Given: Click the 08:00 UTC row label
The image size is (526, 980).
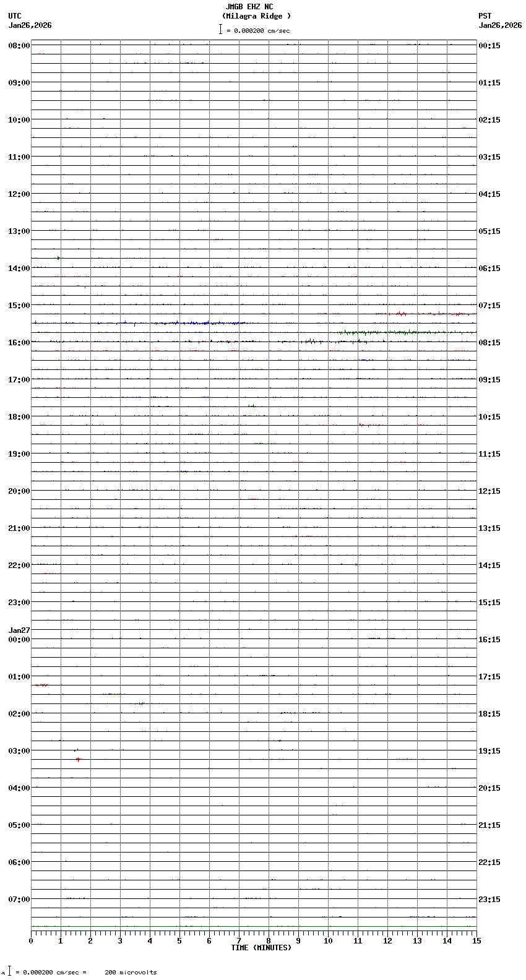Looking at the screenshot, I should click(19, 46).
